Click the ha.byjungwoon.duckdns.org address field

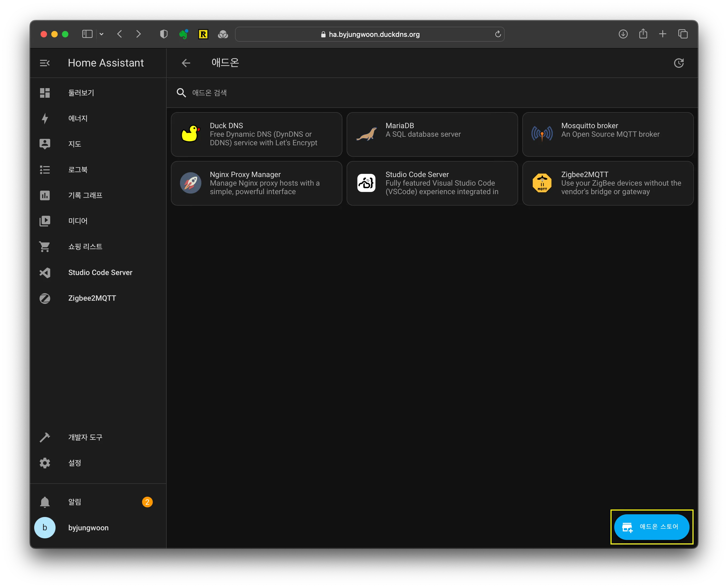coord(370,34)
